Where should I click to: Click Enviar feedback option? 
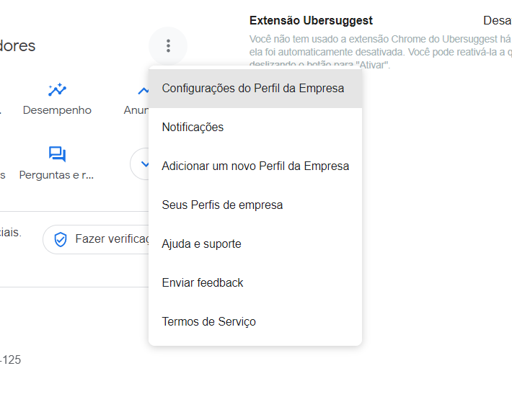255,282
